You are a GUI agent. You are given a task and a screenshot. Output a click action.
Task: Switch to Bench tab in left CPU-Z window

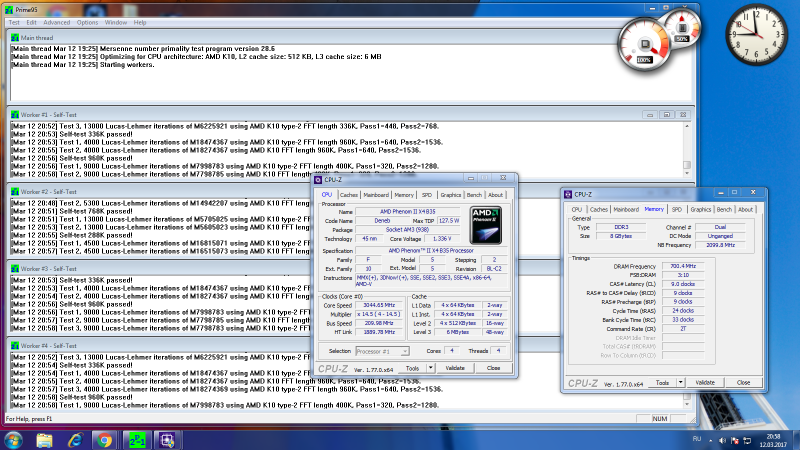[x=475, y=195]
